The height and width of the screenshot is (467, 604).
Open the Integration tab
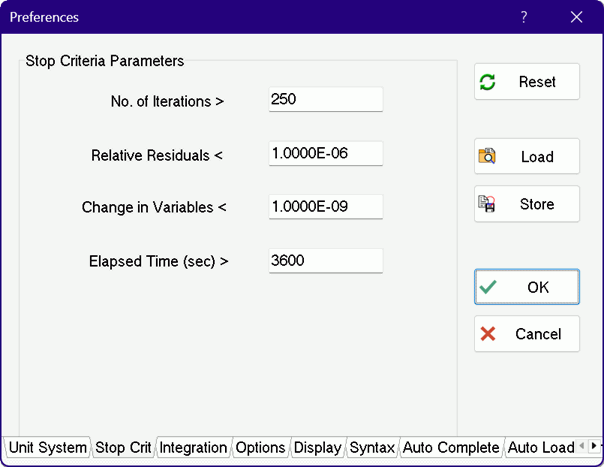click(x=193, y=448)
